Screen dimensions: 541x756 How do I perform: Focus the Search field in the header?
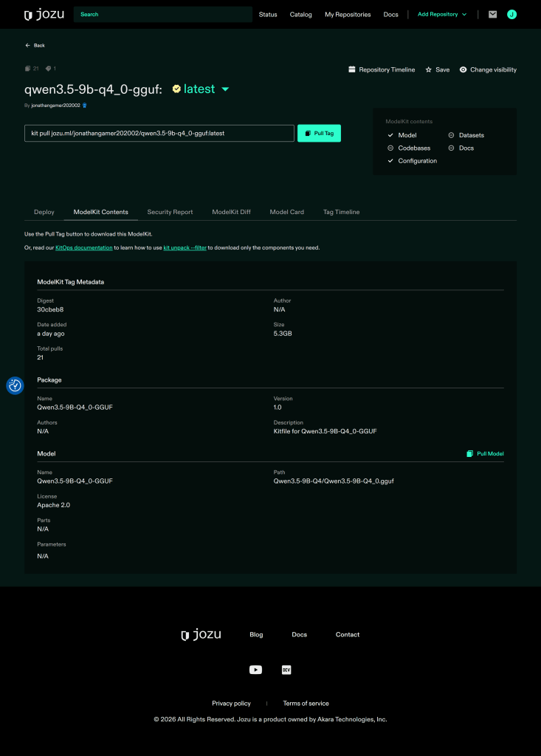(163, 15)
